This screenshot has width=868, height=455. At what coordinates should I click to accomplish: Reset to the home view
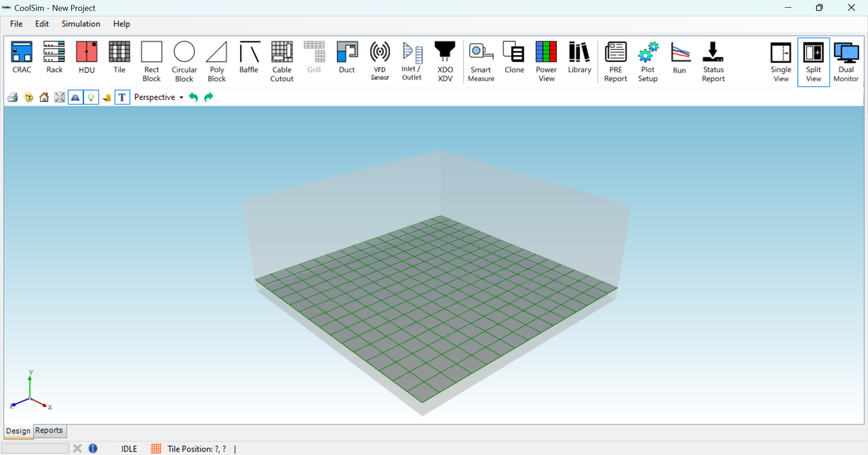click(44, 97)
